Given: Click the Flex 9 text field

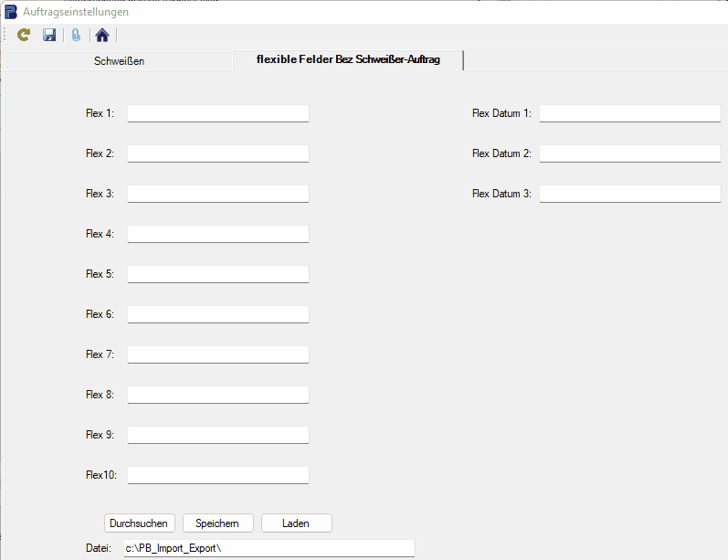Looking at the screenshot, I should (217, 435).
